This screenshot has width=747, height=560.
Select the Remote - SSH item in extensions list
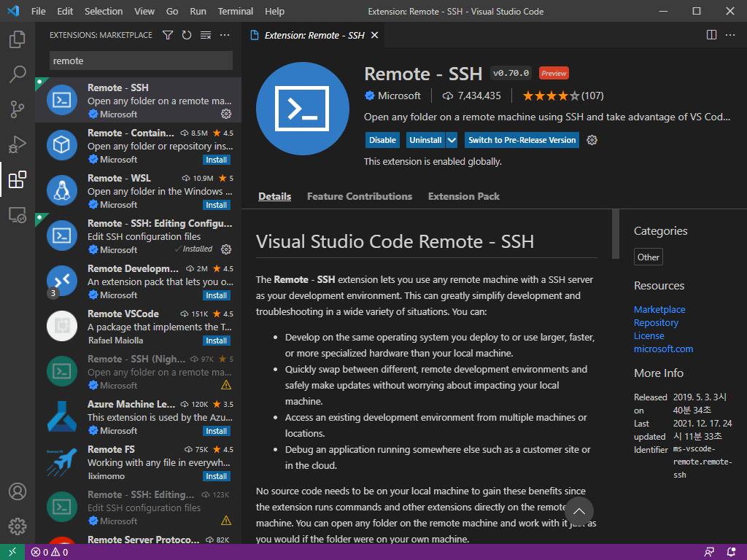(138, 101)
